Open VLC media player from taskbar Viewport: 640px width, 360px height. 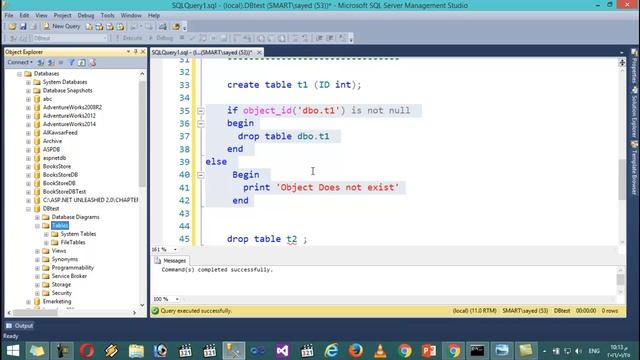[x=380, y=351]
